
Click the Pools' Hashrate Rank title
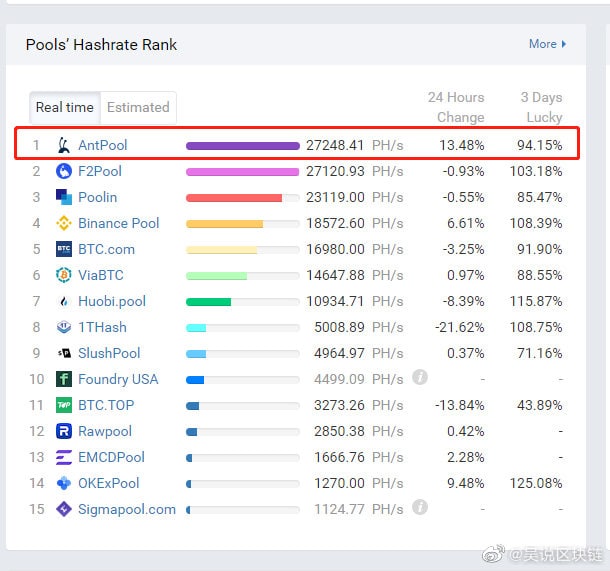[102, 45]
